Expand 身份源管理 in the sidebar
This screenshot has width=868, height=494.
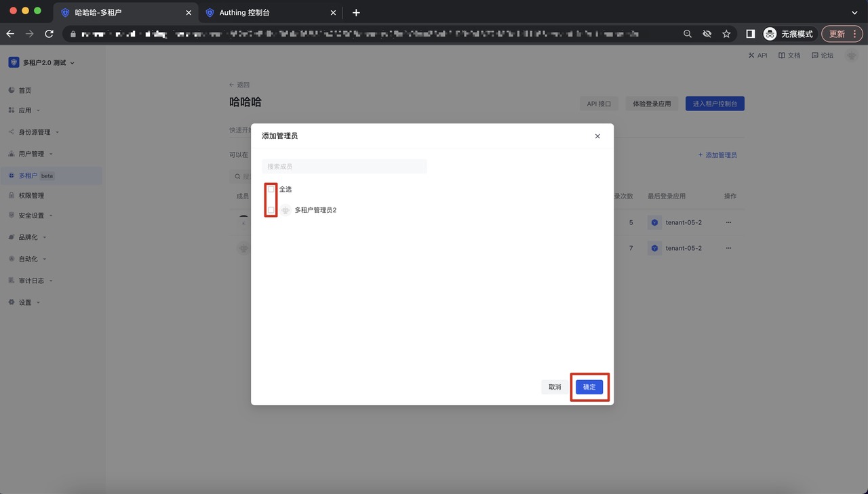point(34,132)
